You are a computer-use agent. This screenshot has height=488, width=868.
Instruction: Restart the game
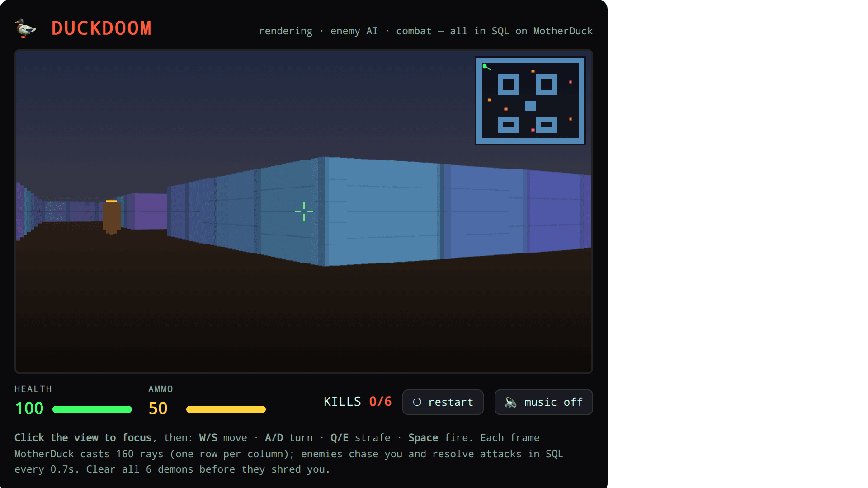click(x=443, y=402)
